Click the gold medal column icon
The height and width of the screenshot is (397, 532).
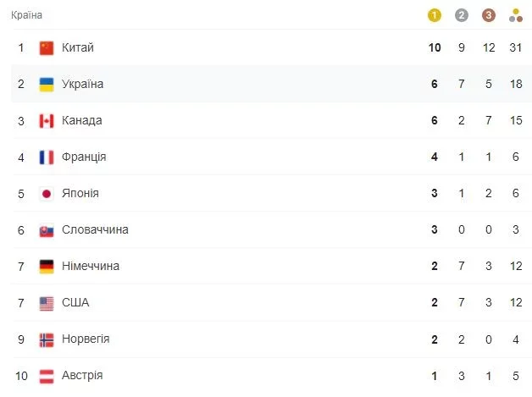[434, 15]
